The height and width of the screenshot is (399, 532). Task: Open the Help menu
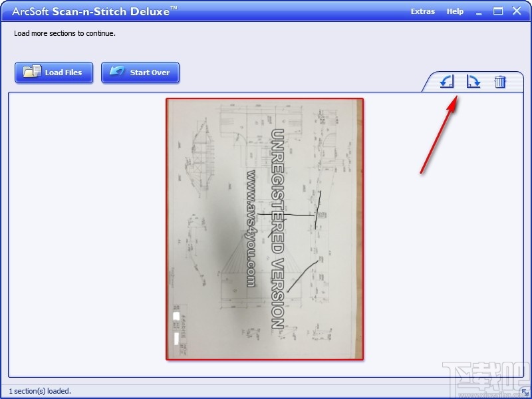[x=455, y=11]
